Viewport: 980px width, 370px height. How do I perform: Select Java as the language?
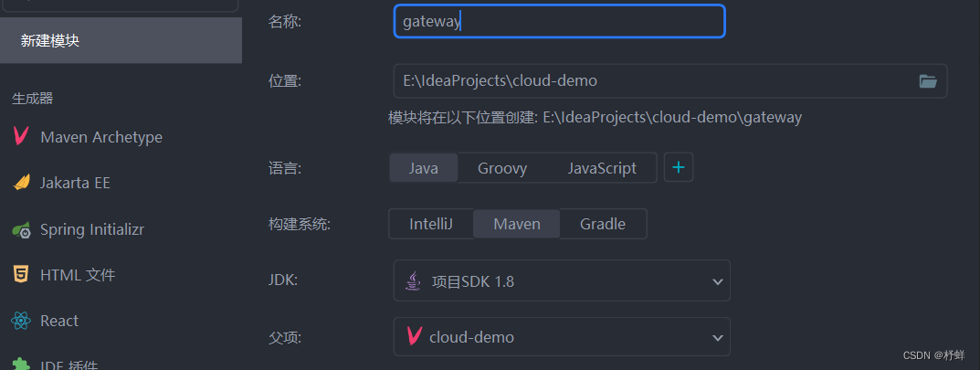pyautogui.click(x=423, y=168)
